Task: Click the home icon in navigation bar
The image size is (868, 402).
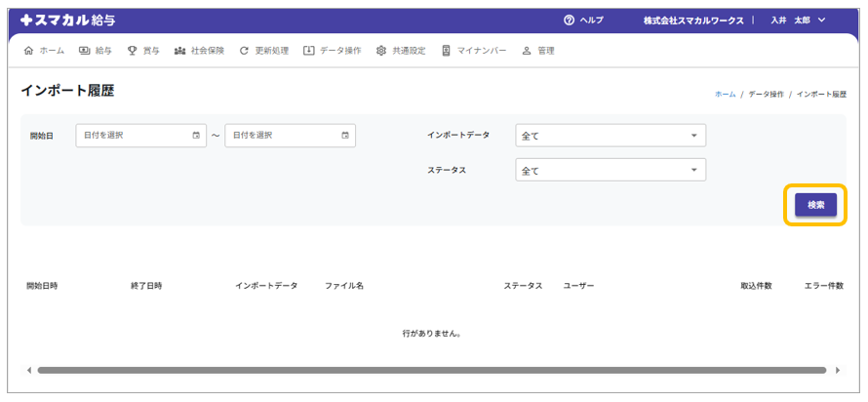Action: pos(27,51)
